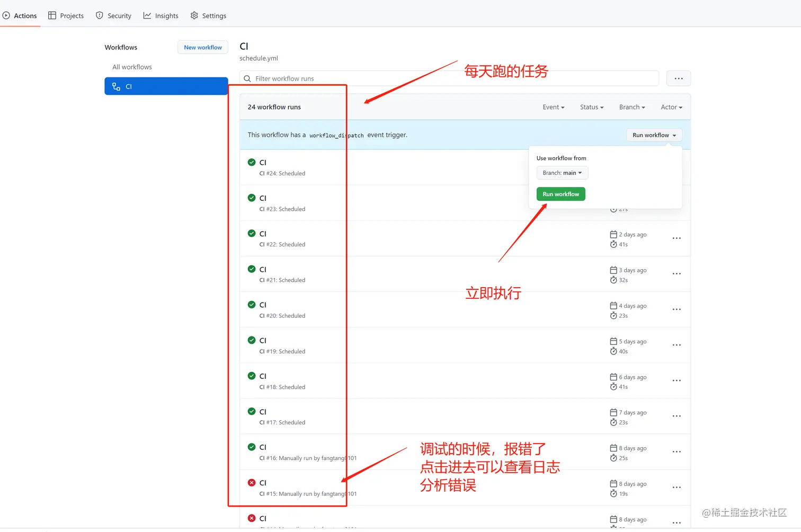Open the Actions tab

click(20, 16)
